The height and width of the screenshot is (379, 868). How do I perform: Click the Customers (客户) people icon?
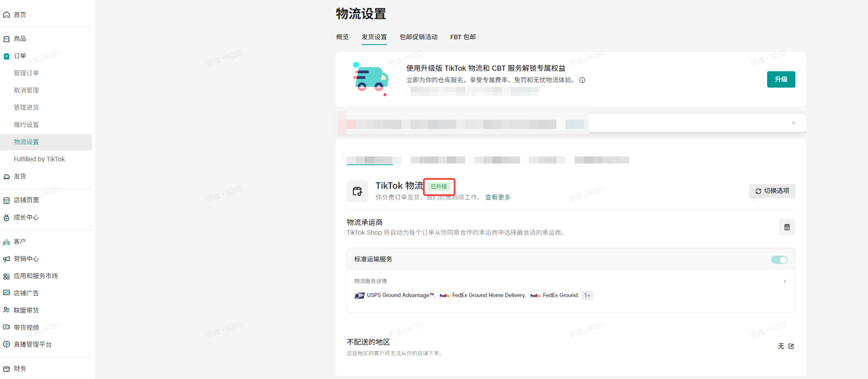point(6,242)
